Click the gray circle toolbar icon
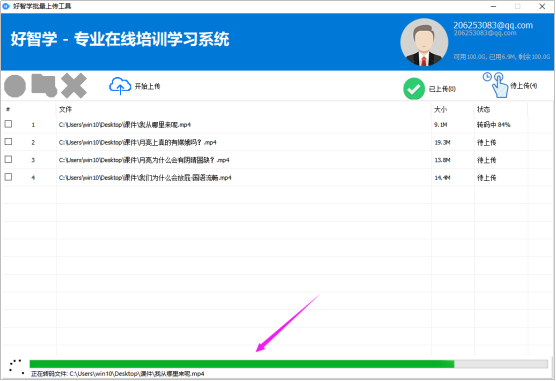This screenshot has width=556, height=381. [15, 86]
